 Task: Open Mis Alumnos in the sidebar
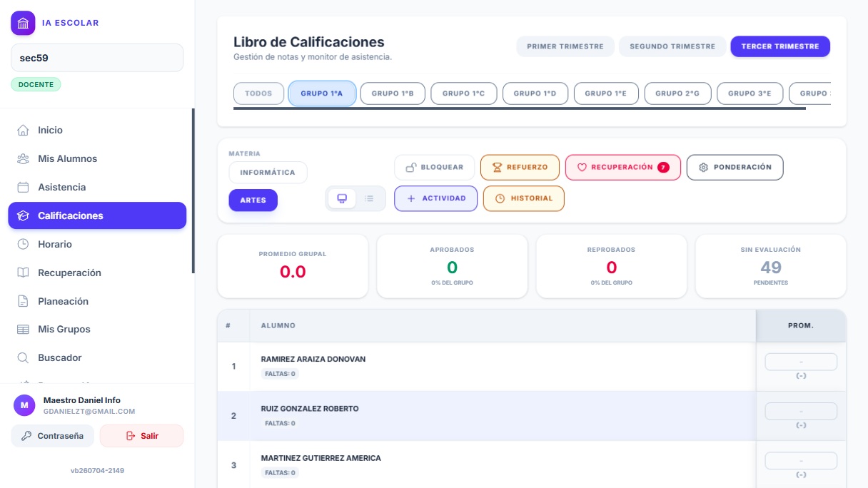pyautogui.click(x=97, y=158)
